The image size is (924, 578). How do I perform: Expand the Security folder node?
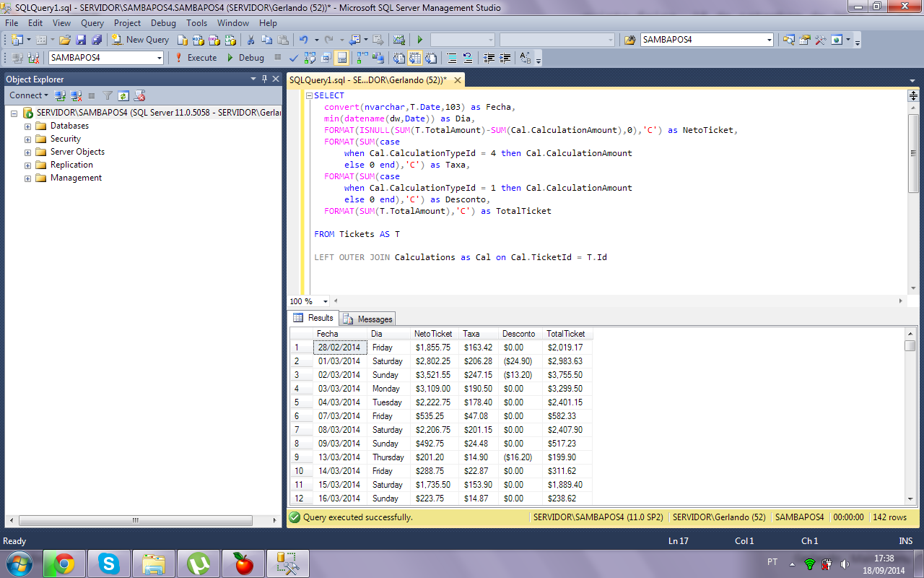[28, 139]
